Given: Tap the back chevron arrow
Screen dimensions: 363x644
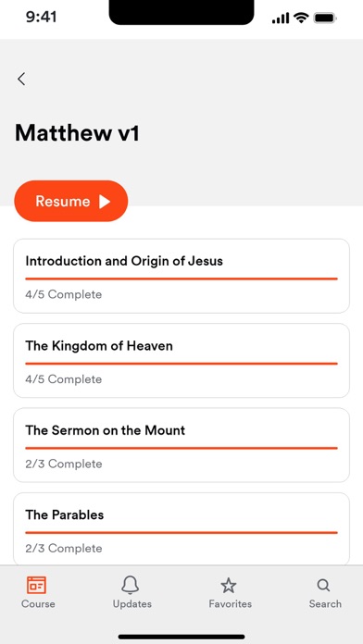Looking at the screenshot, I should pyautogui.click(x=21, y=79).
